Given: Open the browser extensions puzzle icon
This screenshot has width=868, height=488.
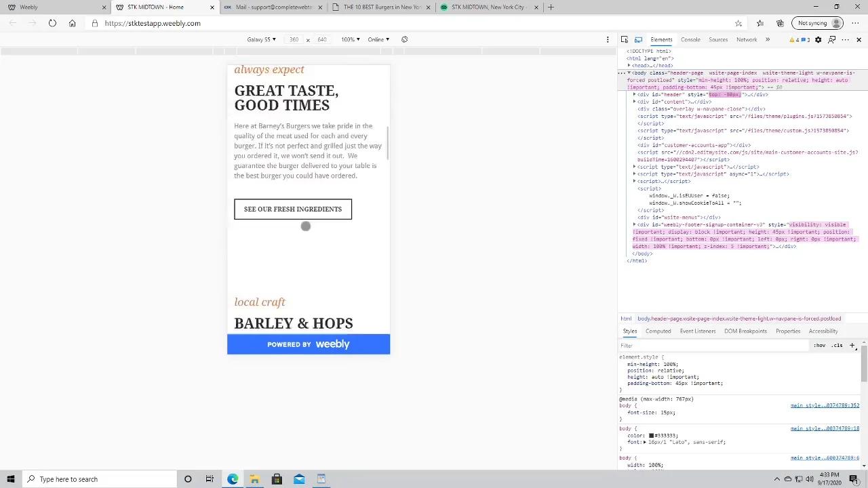Looking at the screenshot, I should [x=780, y=23].
